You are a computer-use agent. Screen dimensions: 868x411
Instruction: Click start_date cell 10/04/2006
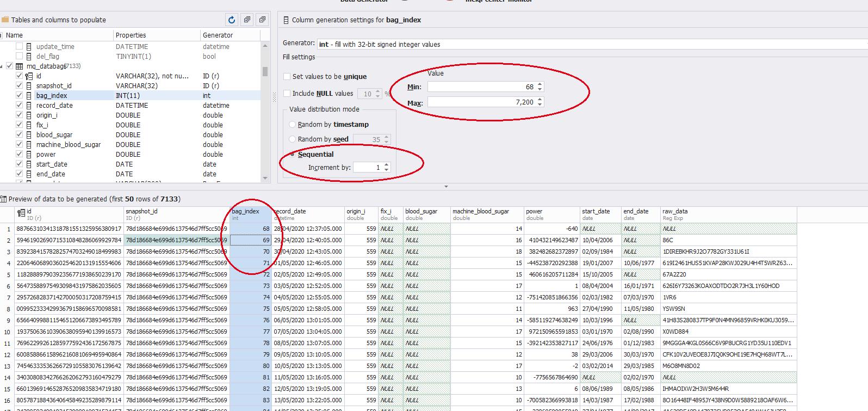tap(600, 240)
